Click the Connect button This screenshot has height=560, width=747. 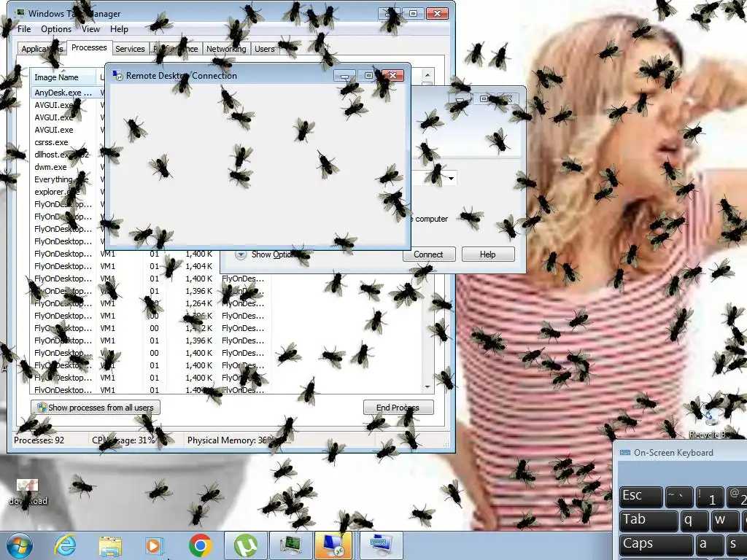428,254
